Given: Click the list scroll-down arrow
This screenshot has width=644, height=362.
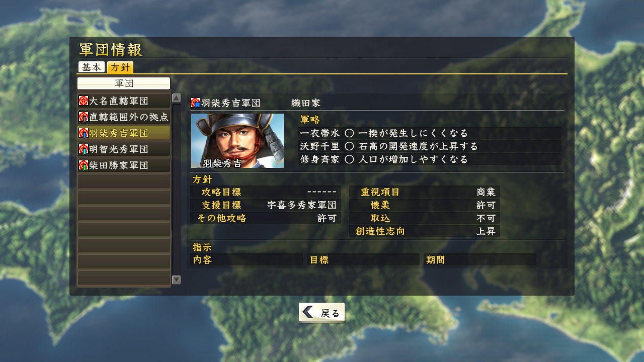Looking at the screenshot, I should coord(177,280).
